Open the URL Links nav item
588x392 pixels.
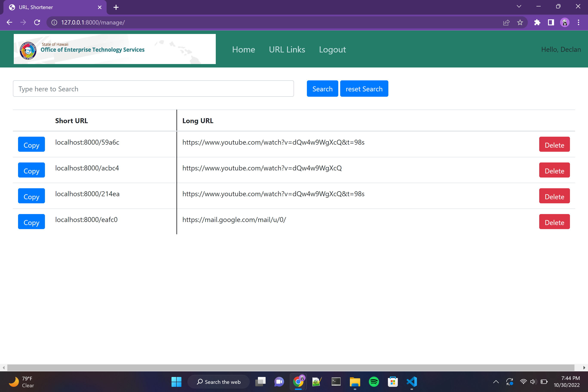(287, 49)
